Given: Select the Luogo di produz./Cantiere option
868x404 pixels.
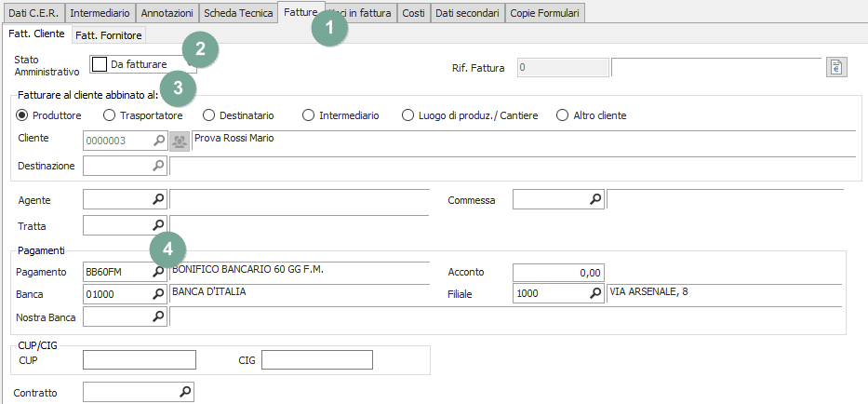Looking at the screenshot, I should 407,115.
